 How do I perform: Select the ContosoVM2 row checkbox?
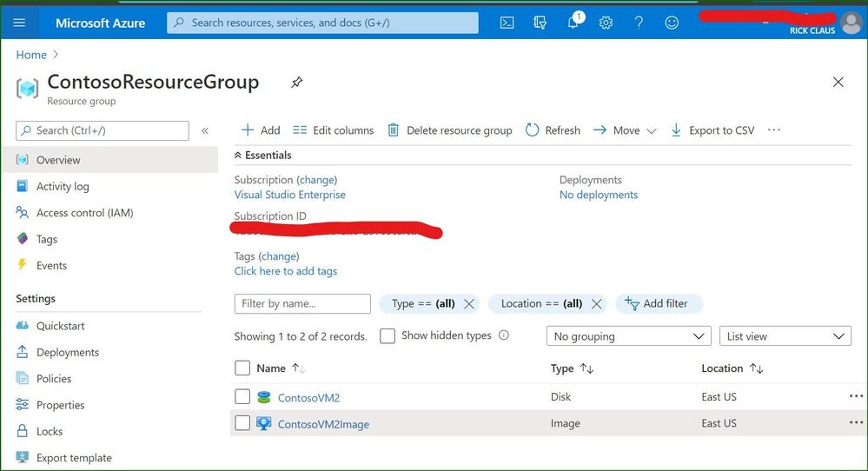tap(242, 397)
